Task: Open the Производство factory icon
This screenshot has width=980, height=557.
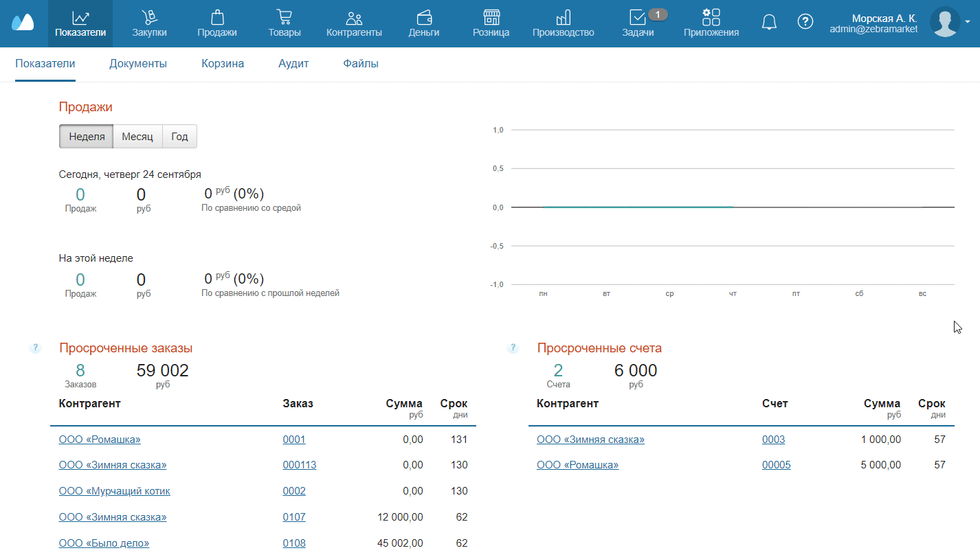Action: 563,18
